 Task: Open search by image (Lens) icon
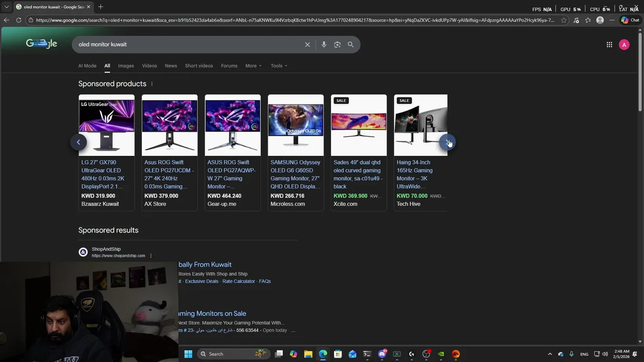click(337, 45)
